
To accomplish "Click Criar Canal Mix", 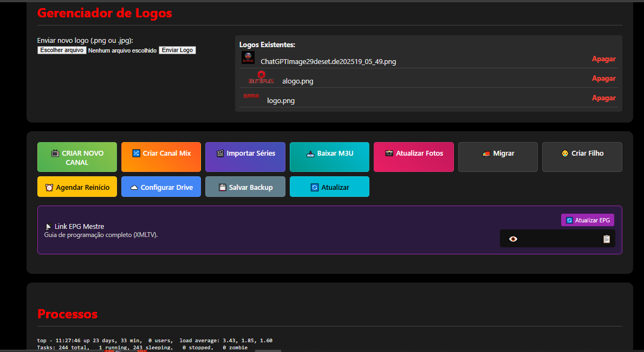I will 161,157.
